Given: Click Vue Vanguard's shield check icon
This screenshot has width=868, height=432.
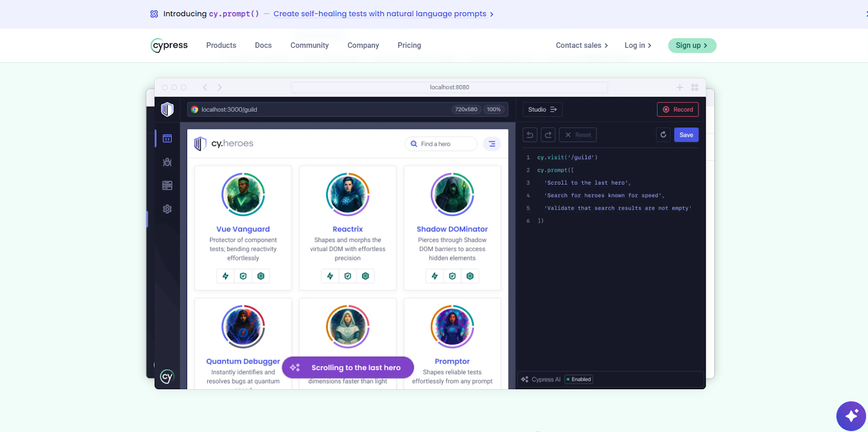Looking at the screenshot, I should [x=243, y=276].
